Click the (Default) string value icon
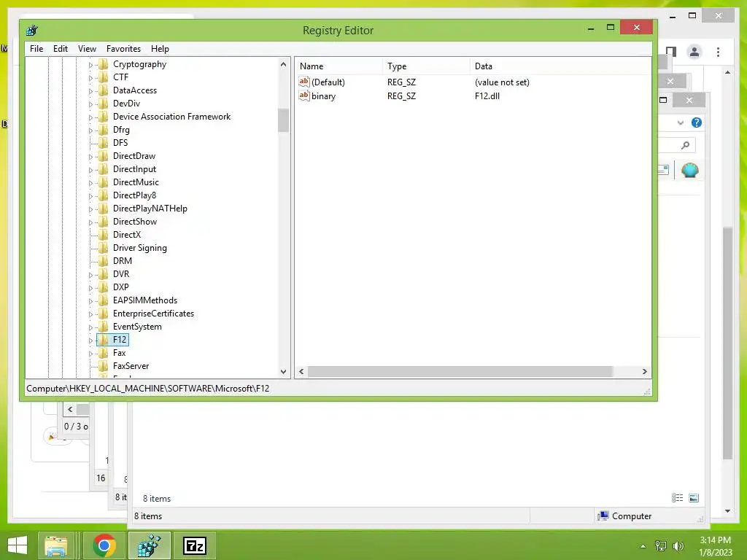The image size is (747, 560). click(304, 82)
